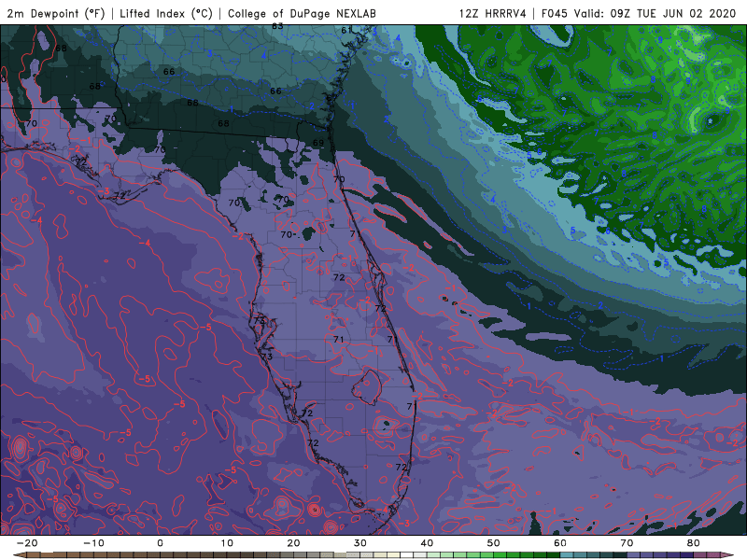Click the "69" dewpoint value on the map
This screenshot has width=747, height=560.
pos(318,143)
